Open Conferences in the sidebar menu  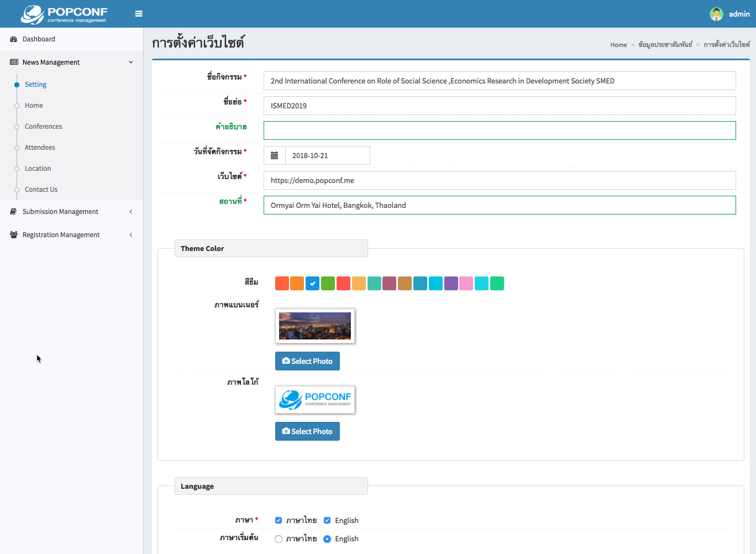43,127
